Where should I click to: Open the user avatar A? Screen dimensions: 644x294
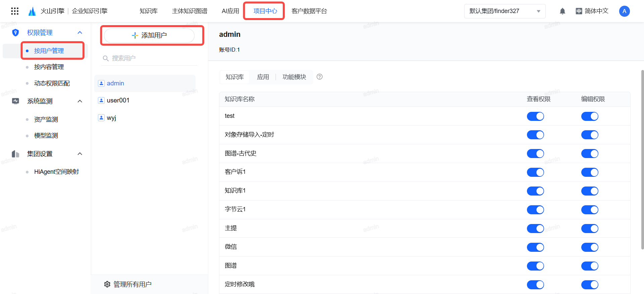click(624, 11)
